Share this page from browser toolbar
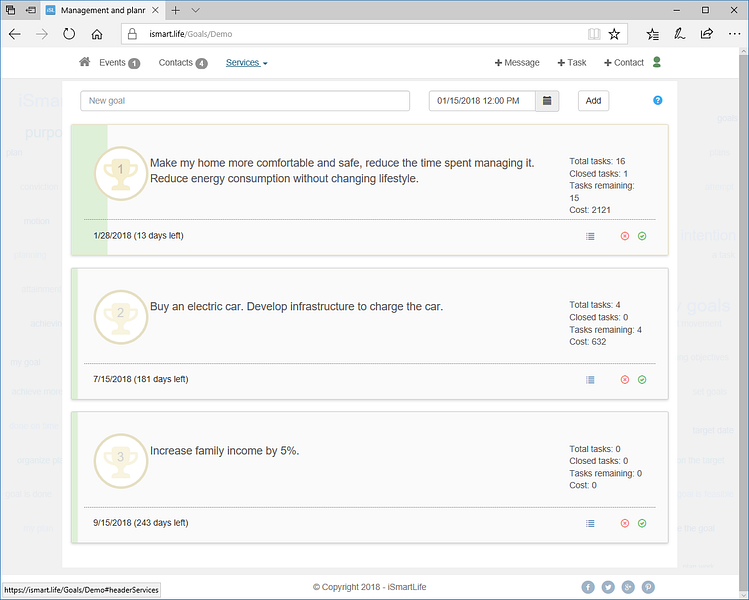 [x=706, y=34]
